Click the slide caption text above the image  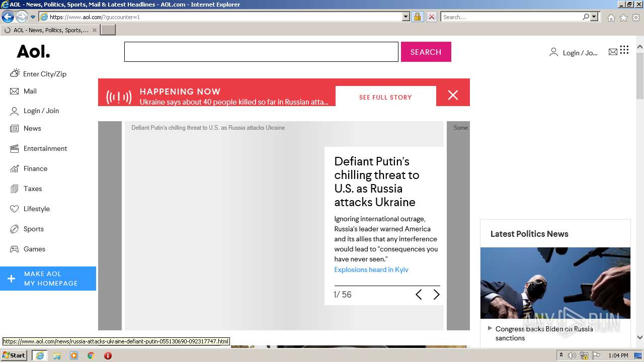click(x=208, y=128)
